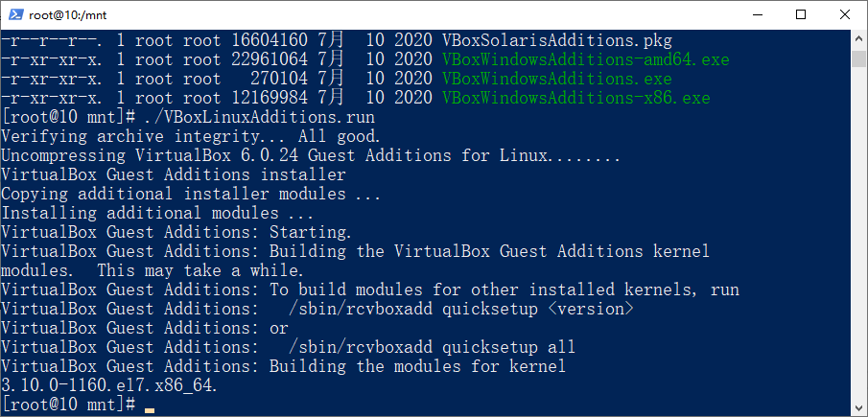
Task: Close the root@10:/mnt terminal window
Action: pyautogui.click(x=844, y=15)
